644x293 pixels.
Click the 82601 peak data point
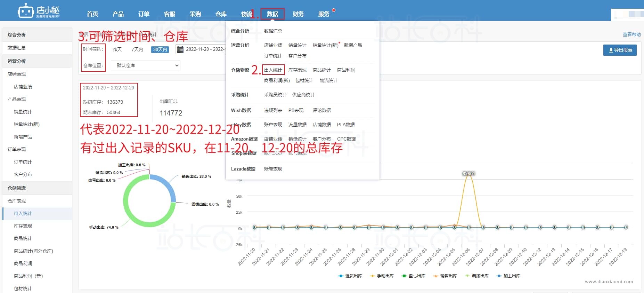(x=468, y=174)
